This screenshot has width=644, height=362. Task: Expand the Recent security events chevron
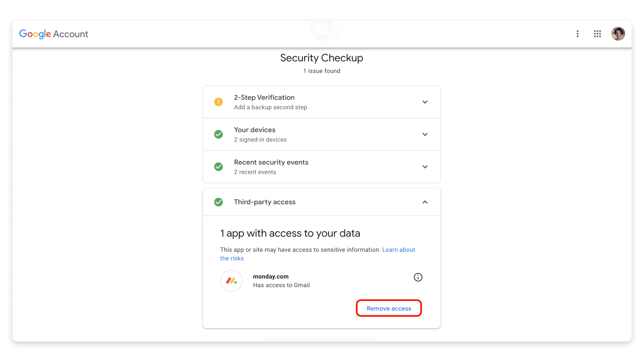425,167
